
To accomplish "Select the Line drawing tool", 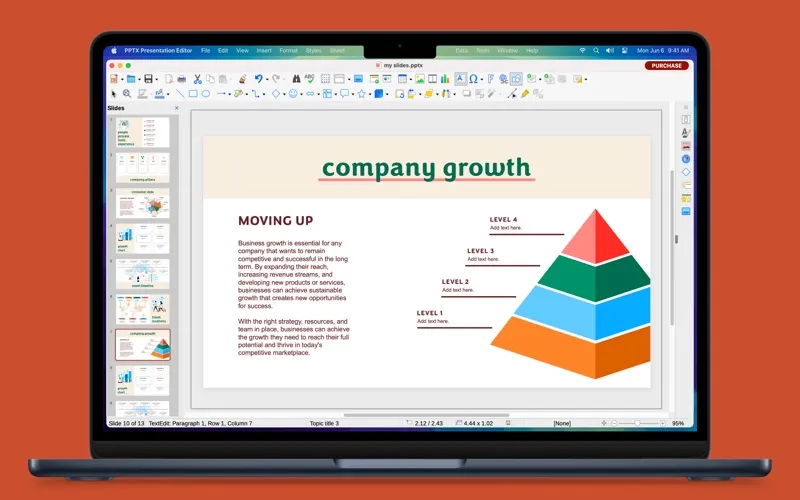I will tap(180, 94).
